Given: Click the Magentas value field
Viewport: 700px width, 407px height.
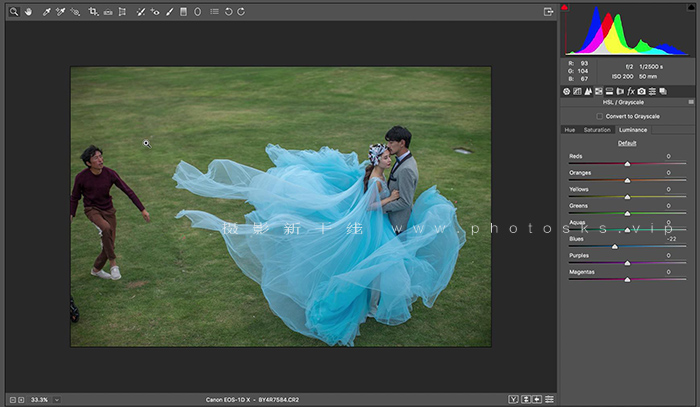Looking at the screenshot, I should [x=668, y=272].
